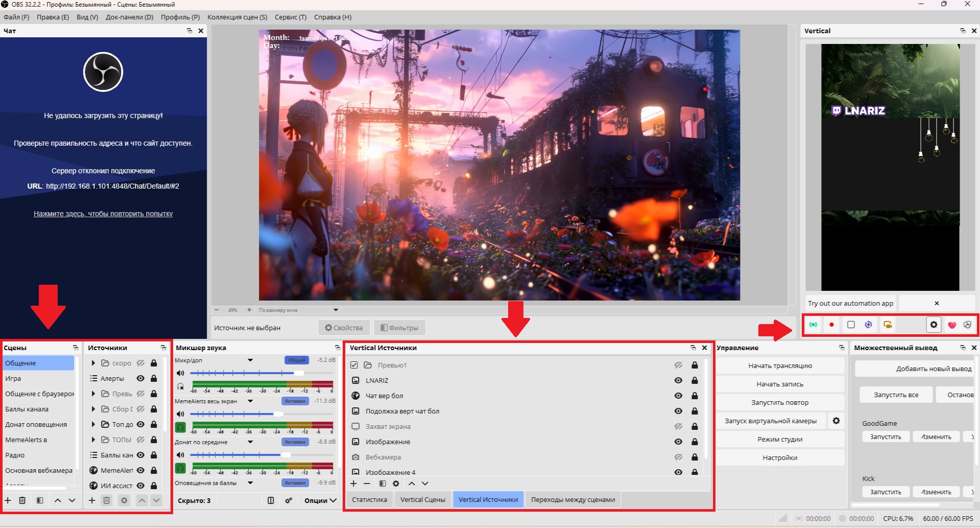The width and height of the screenshot is (980, 528).
Task: Open the Док-панели menu
Action: [x=129, y=17]
